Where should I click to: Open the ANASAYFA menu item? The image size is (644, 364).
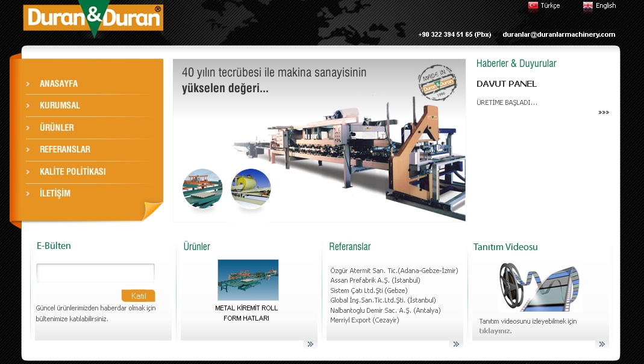point(58,83)
